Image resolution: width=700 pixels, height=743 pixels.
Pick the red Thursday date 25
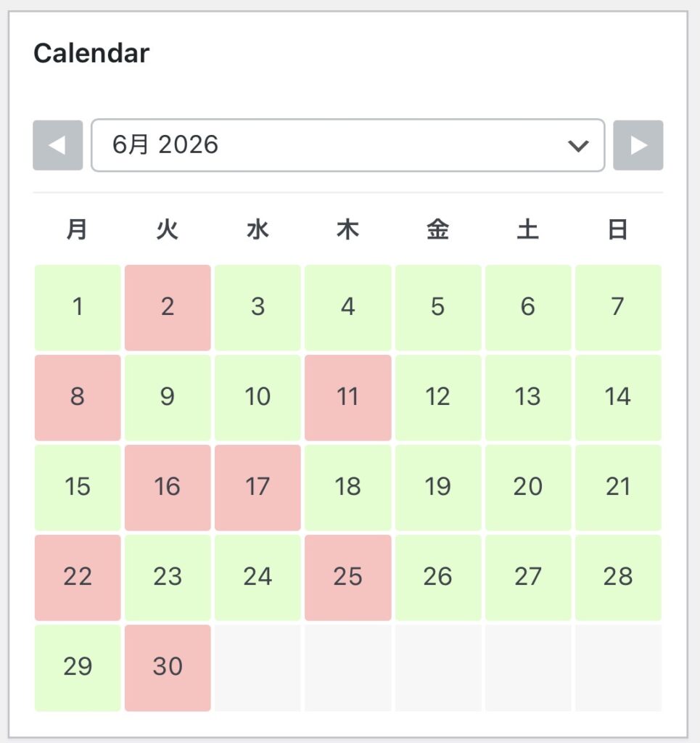pos(347,577)
